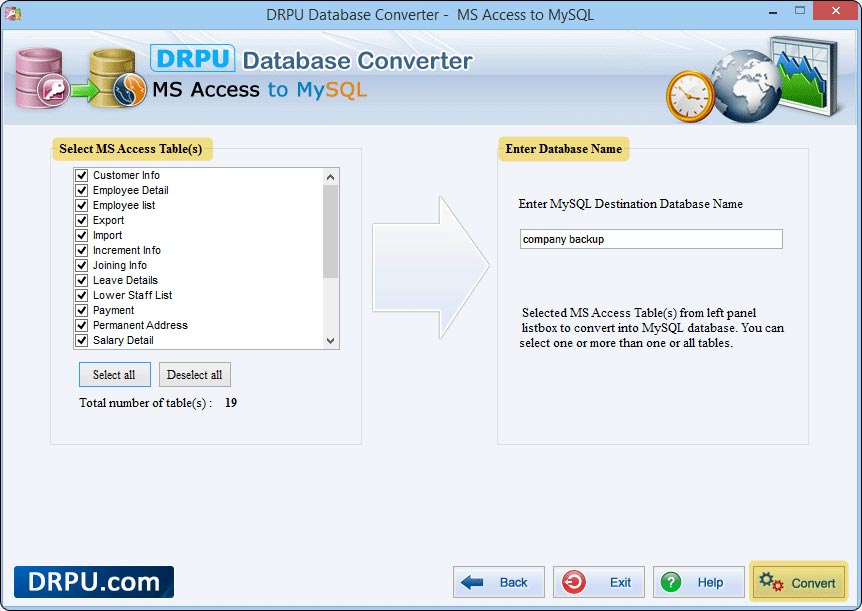
Task: Click the green Help question mark icon
Action: point(671,582)
